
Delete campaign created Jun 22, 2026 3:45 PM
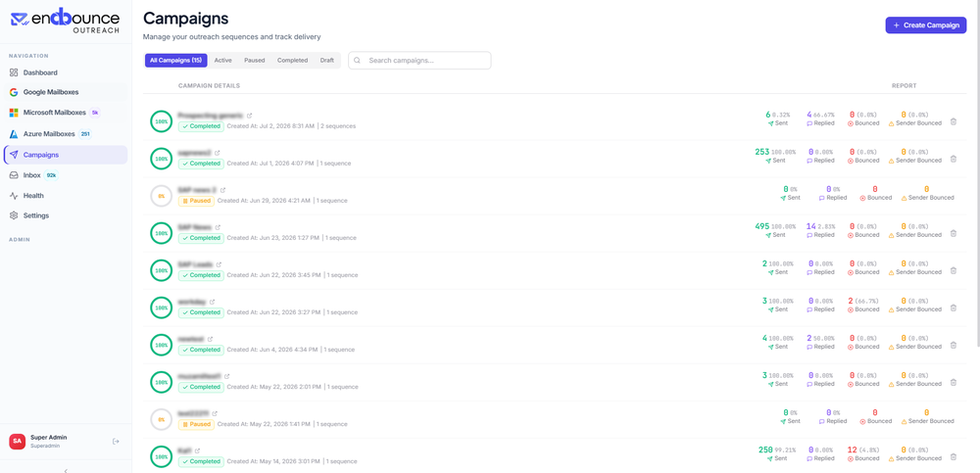(954, 270)
